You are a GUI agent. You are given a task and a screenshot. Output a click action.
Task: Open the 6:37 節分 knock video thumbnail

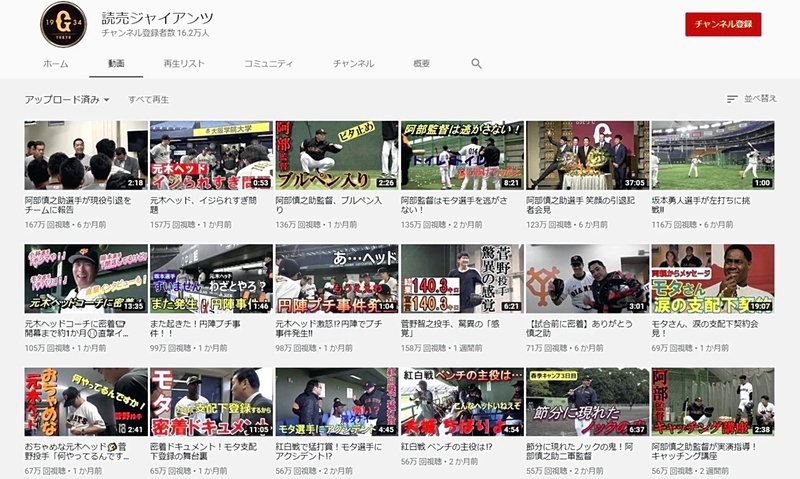(587, 401)
